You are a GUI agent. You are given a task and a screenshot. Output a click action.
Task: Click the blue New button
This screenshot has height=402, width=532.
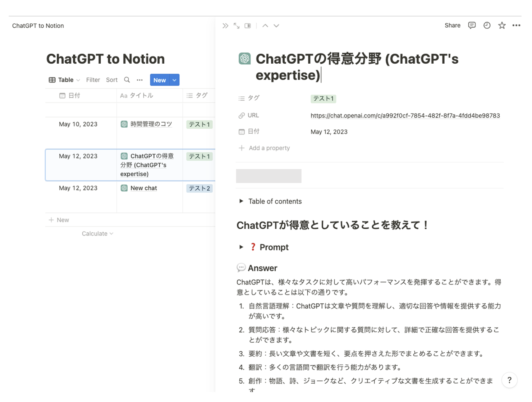pyautogui.click(x=160, y=80)
